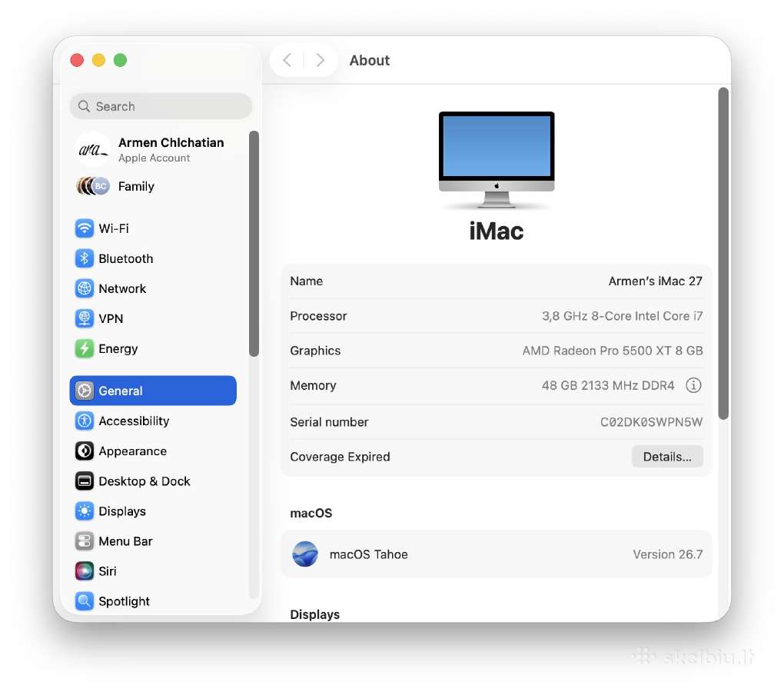
Task: Click the macOS Tahoe logo icon
Action: click(305, 554)
